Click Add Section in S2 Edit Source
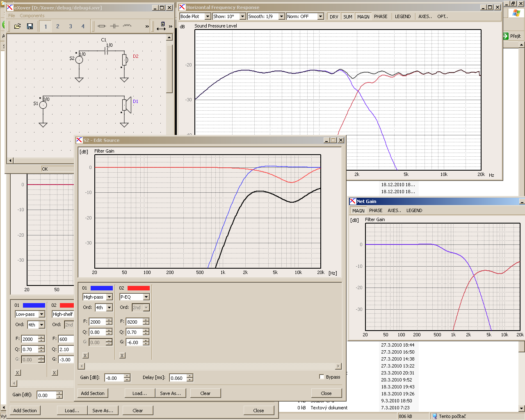Screen dimensions: 525x420 93,393
